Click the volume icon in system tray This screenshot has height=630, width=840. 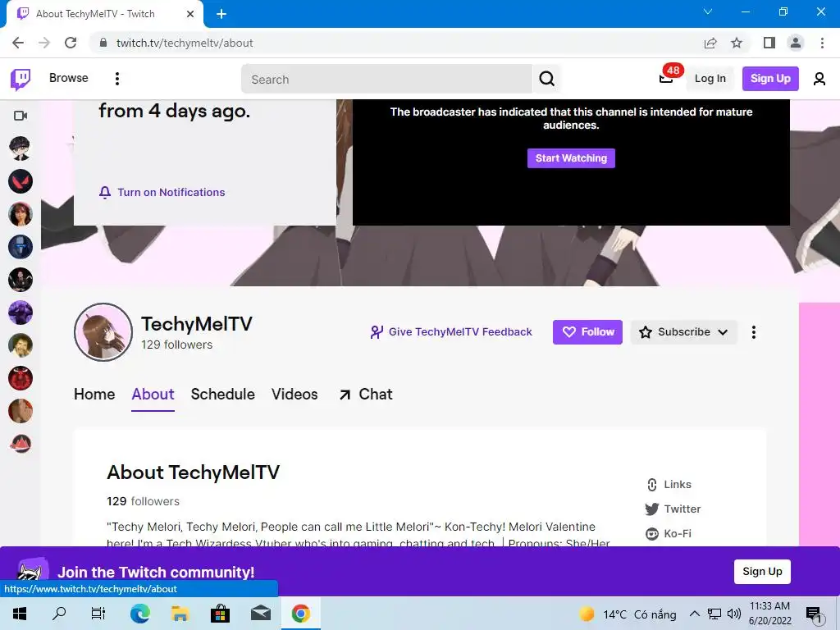[x=734, y=614]
